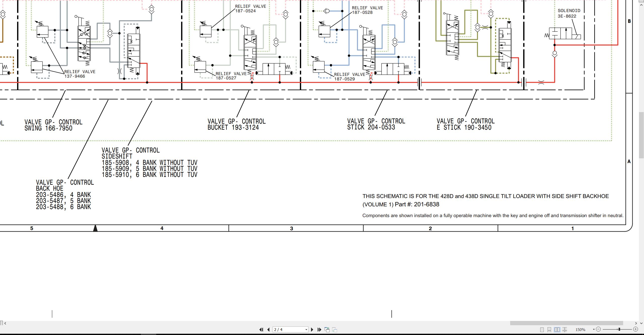The image size is (644, 335).
Task: Click the 'RELIEF VALVE 187-0529' label
Action: 349,77
